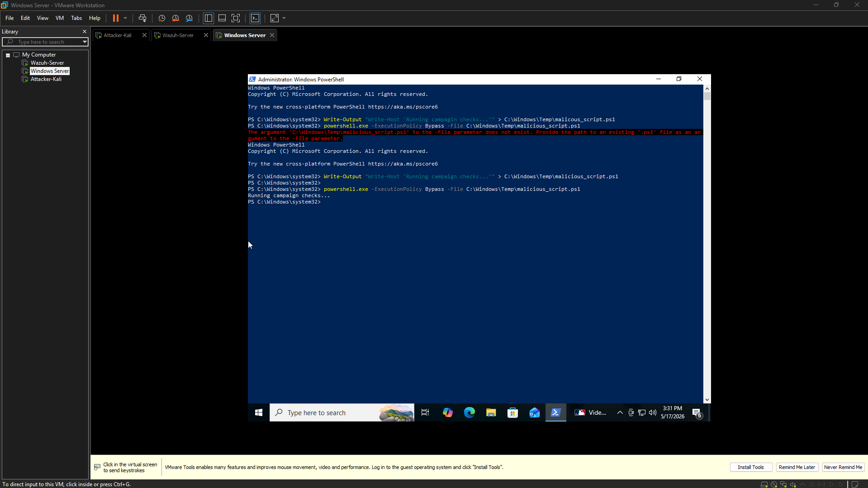868x488 pixels.
Task: Take a snapshot of this virtual machine
Action: (x=162, y=18)
